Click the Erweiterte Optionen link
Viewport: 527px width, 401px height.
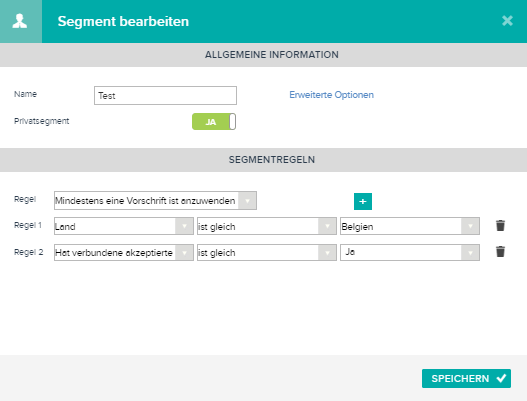(331, 95)
